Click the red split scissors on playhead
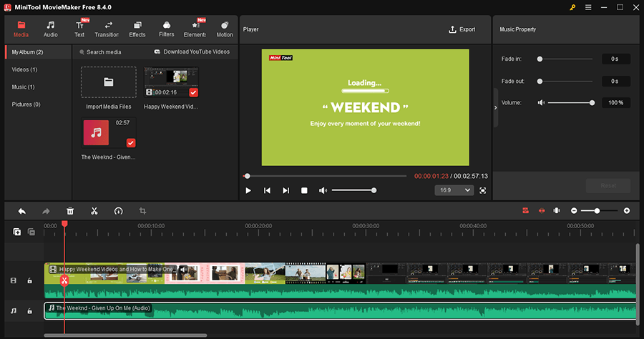 [x=64, y=281]
